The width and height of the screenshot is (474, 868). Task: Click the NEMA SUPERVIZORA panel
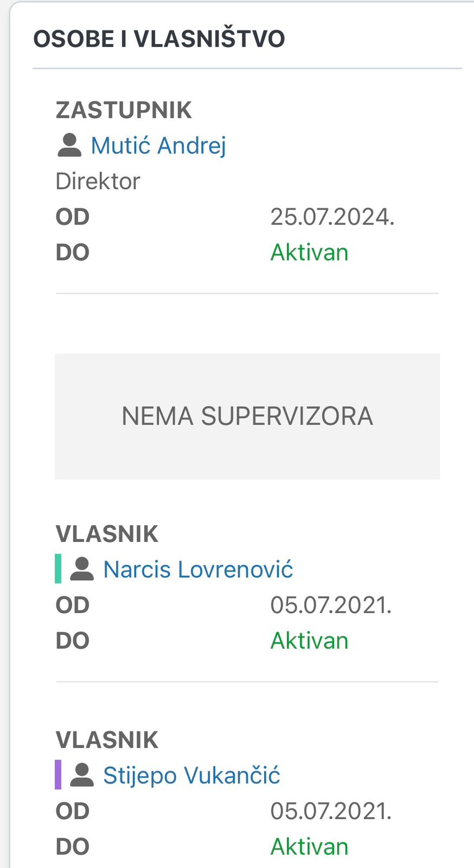[x=247, y=416]
